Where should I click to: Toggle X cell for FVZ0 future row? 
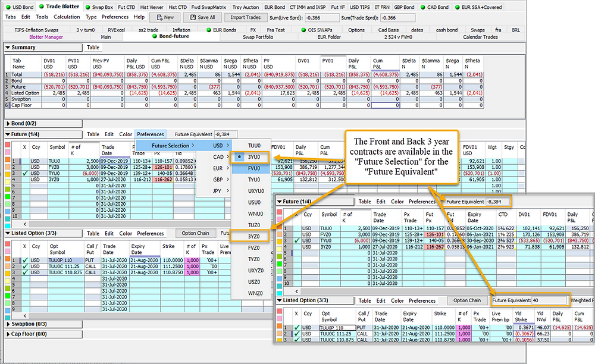click(25, 167)
